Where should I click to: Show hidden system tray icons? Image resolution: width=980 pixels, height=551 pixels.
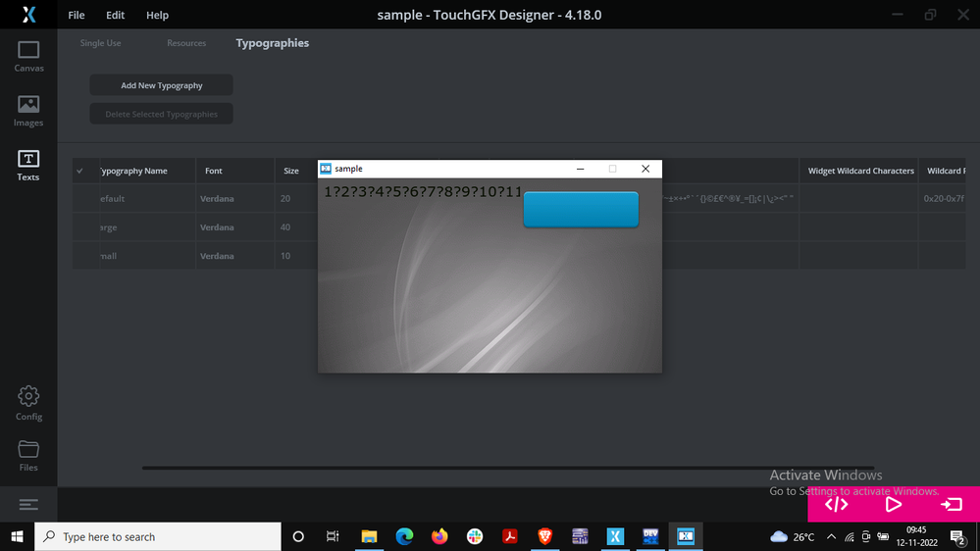pyautogui.click(x=831, y=536)
